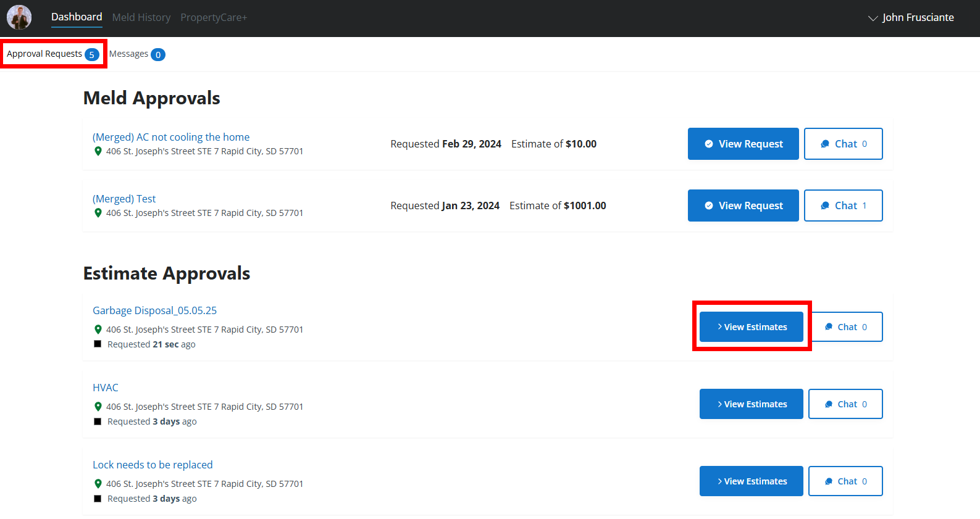The width and height of the screenshot is (980, 519).
Task: View Request for the (Merged) Test meld
Action: [x=743, y=206]
